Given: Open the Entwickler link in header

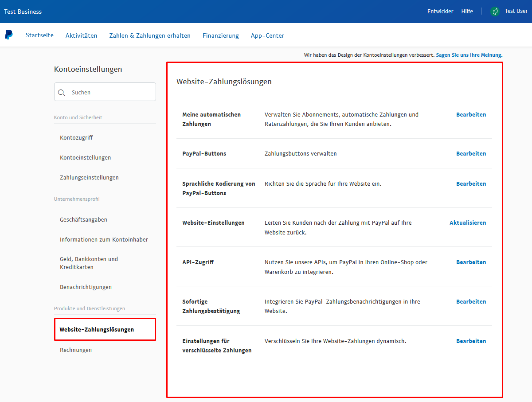Looking at the screenshot, I should pos(440,12).
